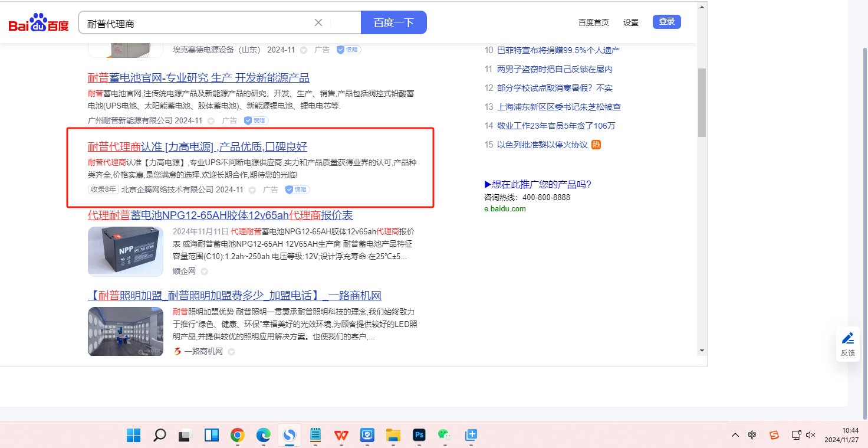Click the 保障 badge on the 力高电源 result
Screen dimensions: 868x448
pos(298,189)
